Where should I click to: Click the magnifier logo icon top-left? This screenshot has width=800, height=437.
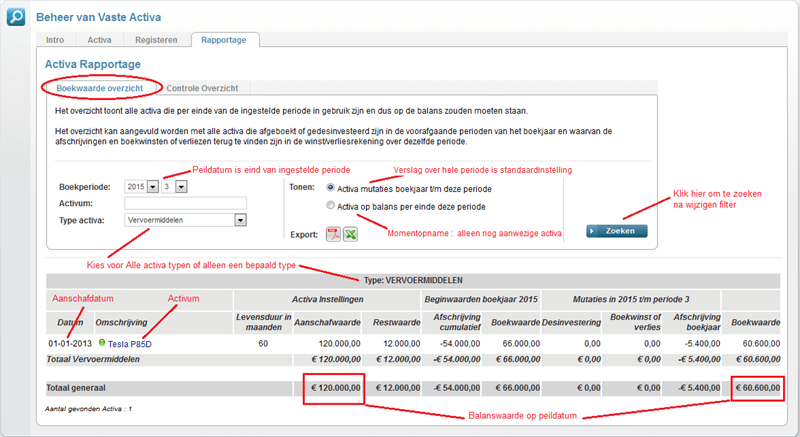point(16,17)
